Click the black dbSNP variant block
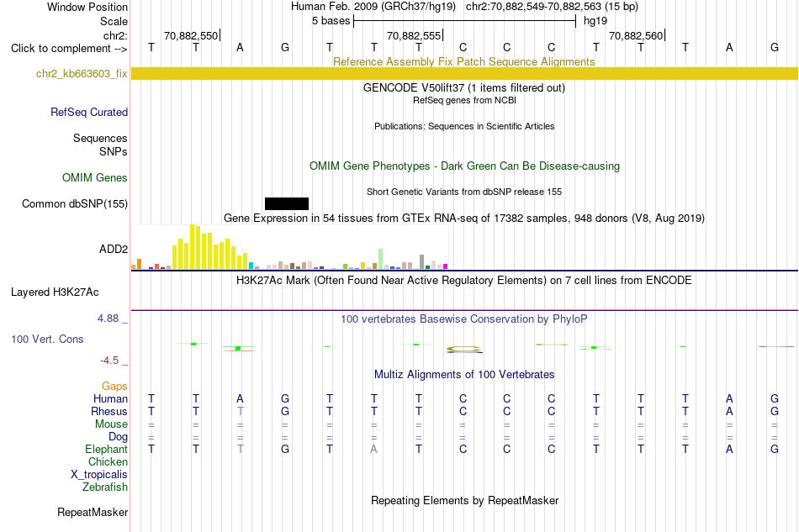799x532 pixels. point(286,203)
